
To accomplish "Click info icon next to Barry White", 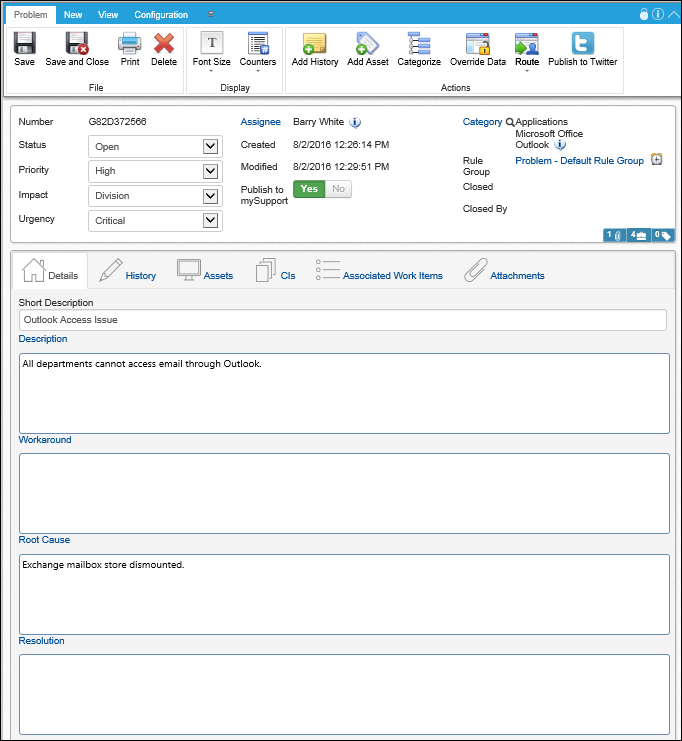I will point(355,122).
